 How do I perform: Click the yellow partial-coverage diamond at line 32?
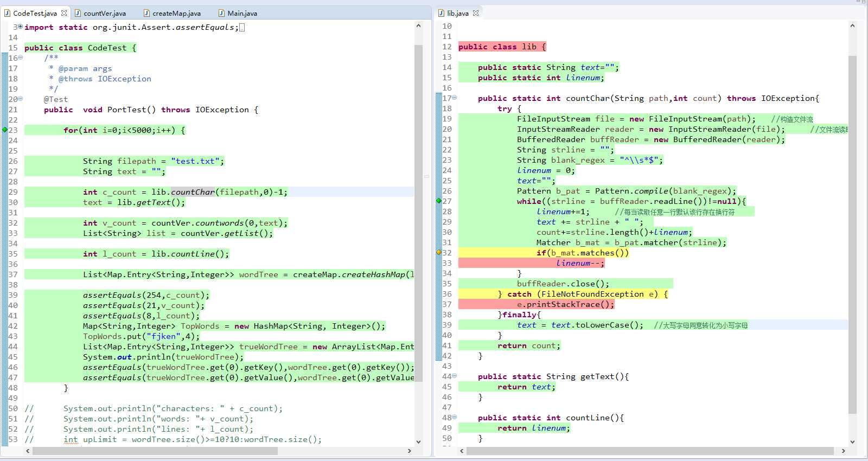(x=438, y=252)
